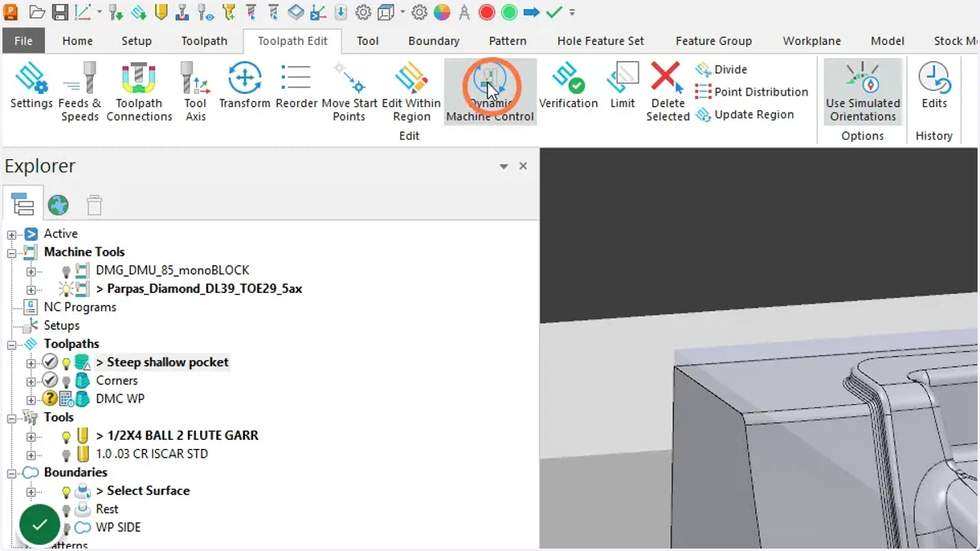Collapse the Tools tree node
Image resolution: width=980 pixels, height=551 pixels.
[12, 418]
